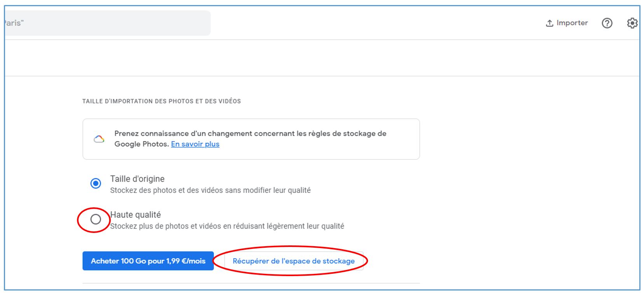Click the storage rules change notice text

(250, 138)
